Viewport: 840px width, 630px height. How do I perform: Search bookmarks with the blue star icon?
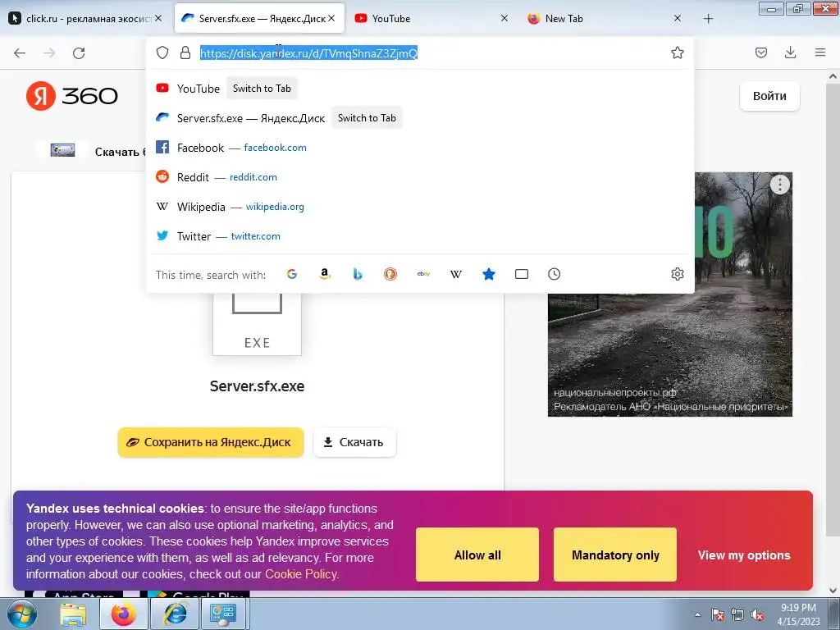point(489,274)
